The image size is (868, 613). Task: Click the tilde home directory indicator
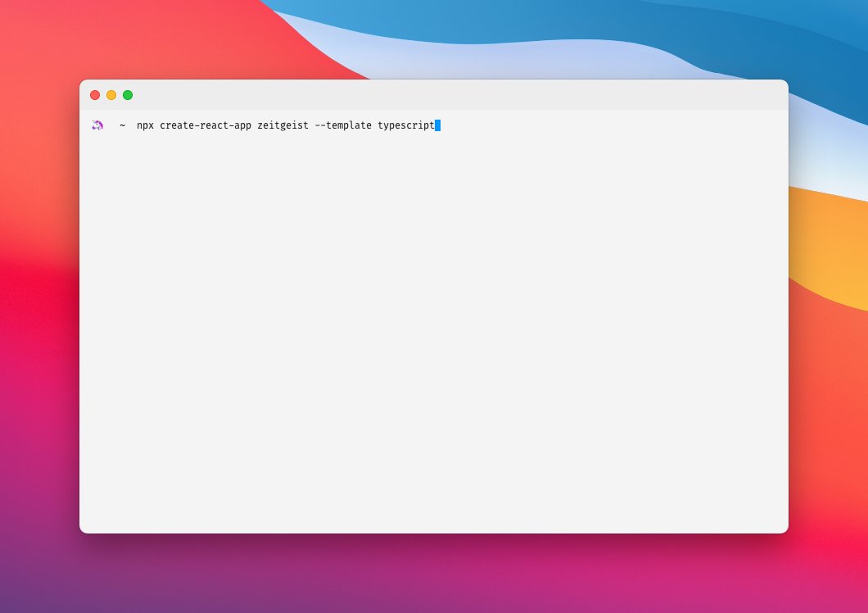[x=122, y=125]
